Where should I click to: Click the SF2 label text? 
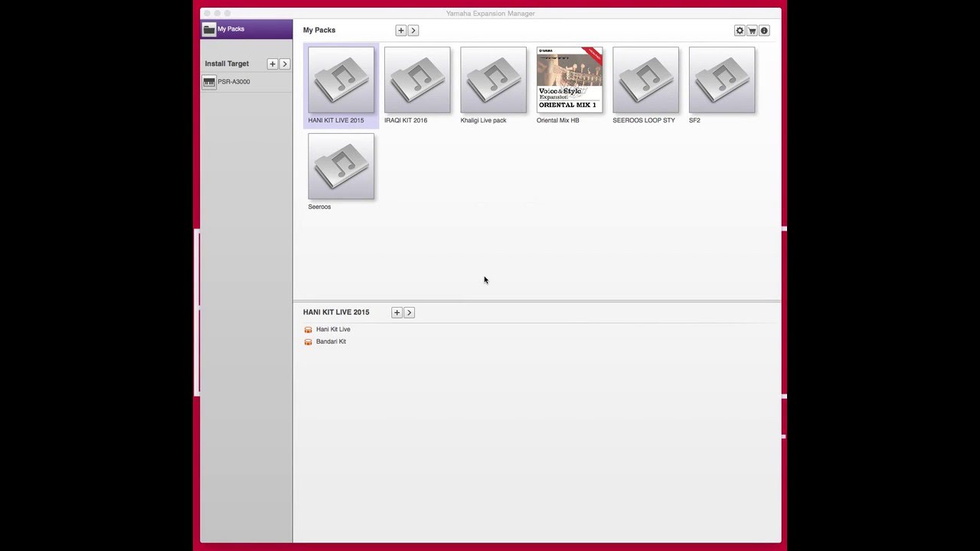[x=694, y=120]
